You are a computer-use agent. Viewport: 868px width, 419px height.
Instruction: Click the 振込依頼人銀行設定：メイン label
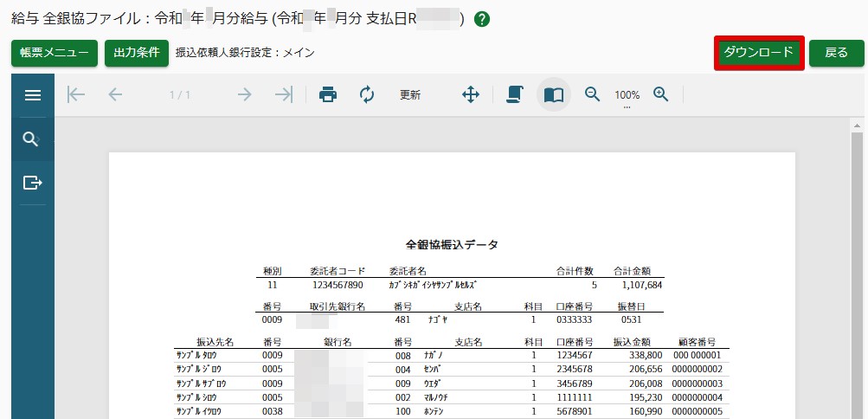click(x=245, y=53)
